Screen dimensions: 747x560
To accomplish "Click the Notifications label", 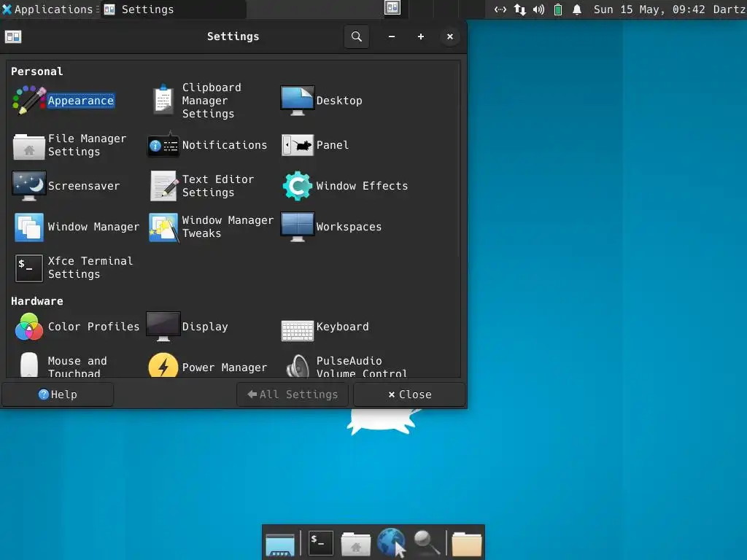I will [x=225, y=145].
